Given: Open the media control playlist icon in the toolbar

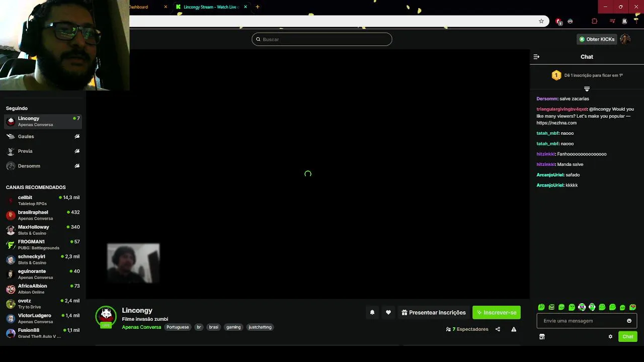Looking at the screenshot, I should pos(612,21).
